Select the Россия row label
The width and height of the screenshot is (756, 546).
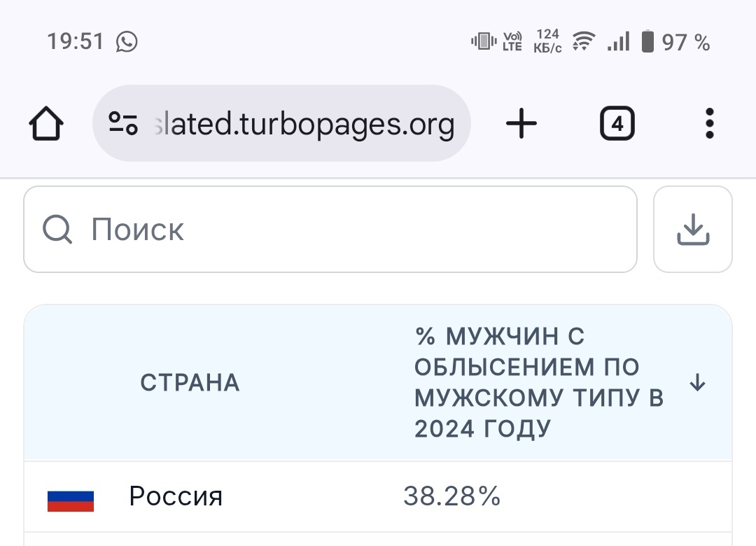tap(176, 497)
